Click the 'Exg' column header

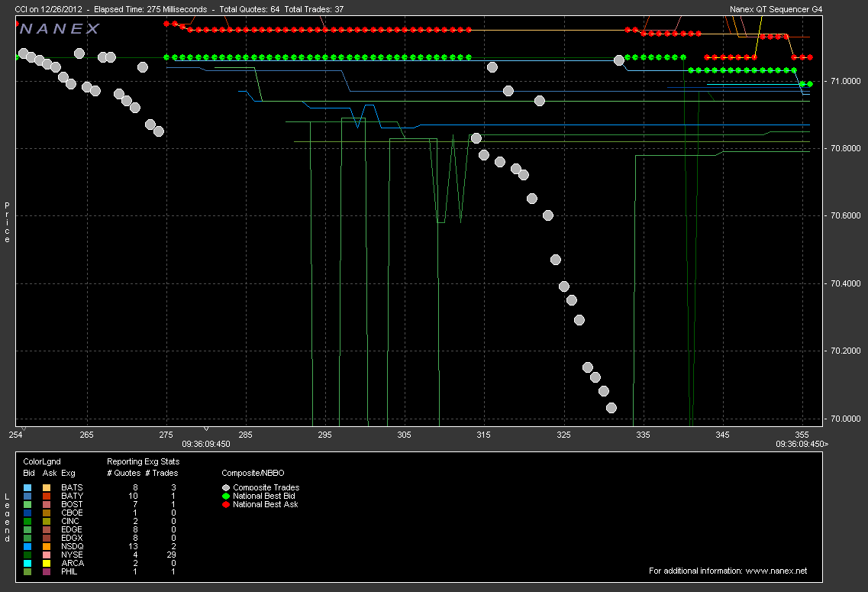pos(68,474)
